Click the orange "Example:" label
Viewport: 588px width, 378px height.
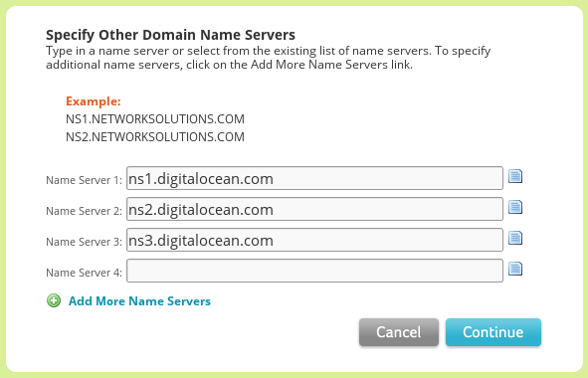click(94, 101)
